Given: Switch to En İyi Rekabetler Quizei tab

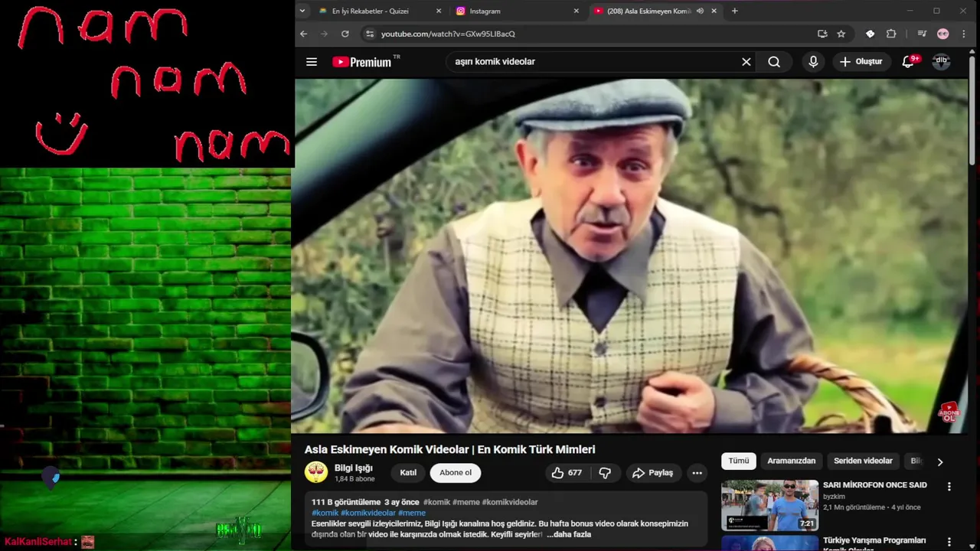Looking at the screenshot, I should click(x=371, y=11).
